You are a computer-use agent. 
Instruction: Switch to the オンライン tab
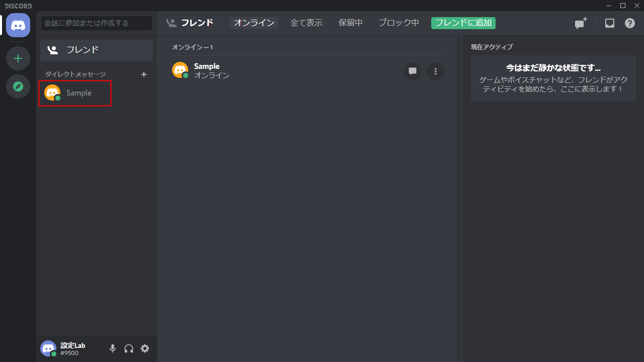point(254,23)
